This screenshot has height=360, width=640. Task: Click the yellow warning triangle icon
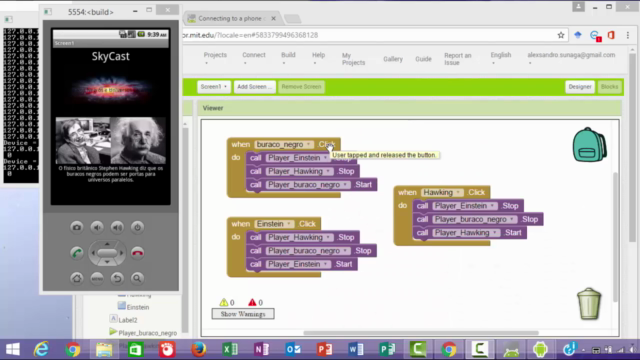coord(224,302)
